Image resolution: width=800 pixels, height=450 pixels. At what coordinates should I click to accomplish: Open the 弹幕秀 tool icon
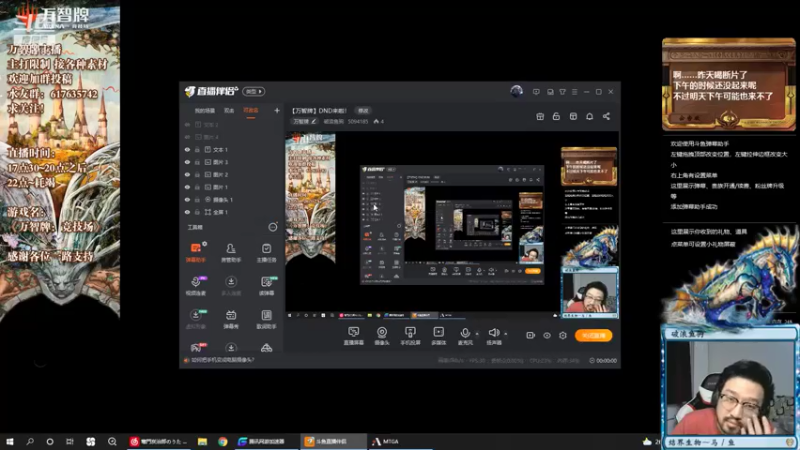pyautogui.click(x=231, y=319)
